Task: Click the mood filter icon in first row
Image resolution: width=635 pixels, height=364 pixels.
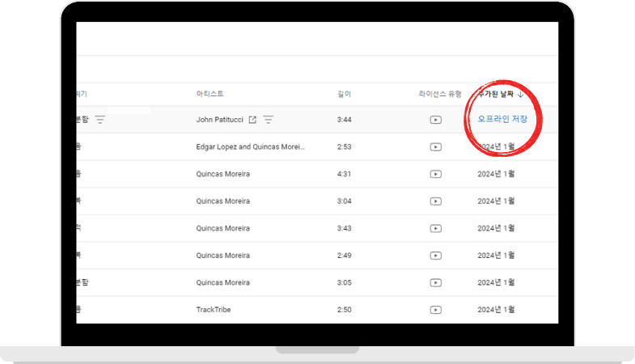Action: [100, 120]
